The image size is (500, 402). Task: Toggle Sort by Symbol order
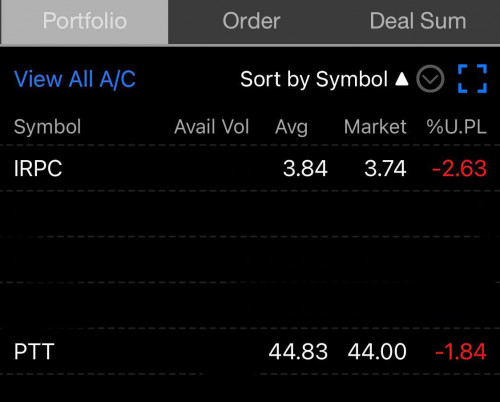click(314, 79)
